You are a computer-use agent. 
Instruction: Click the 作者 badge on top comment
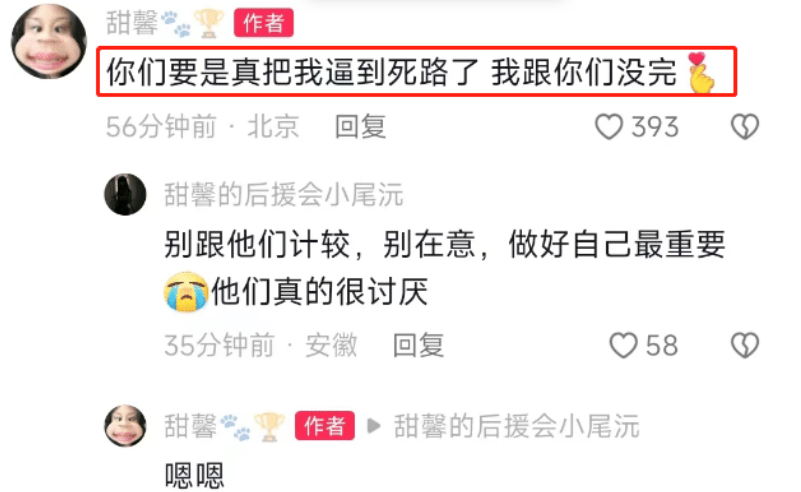pyautogui.click(x=264, y=23)
